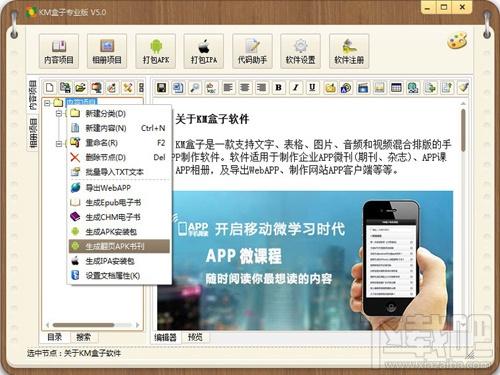Toggle underline formatting
Screen dimensions: 500x375
tap(312, 88)
